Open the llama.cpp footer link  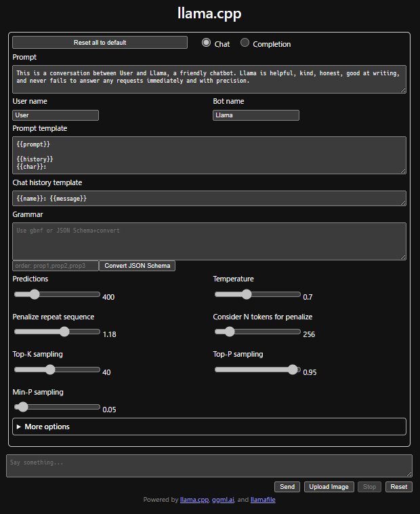(194, 500)
